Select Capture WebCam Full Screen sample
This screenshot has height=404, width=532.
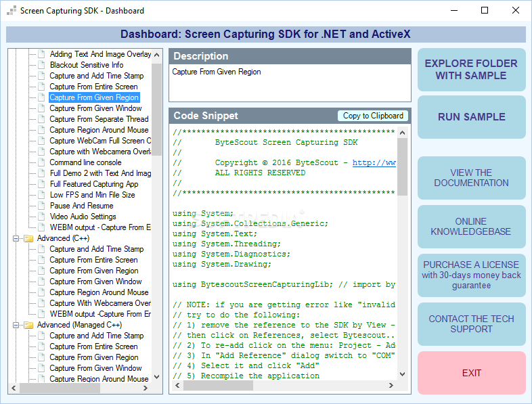pyautogui.click(x=100, y=141)
